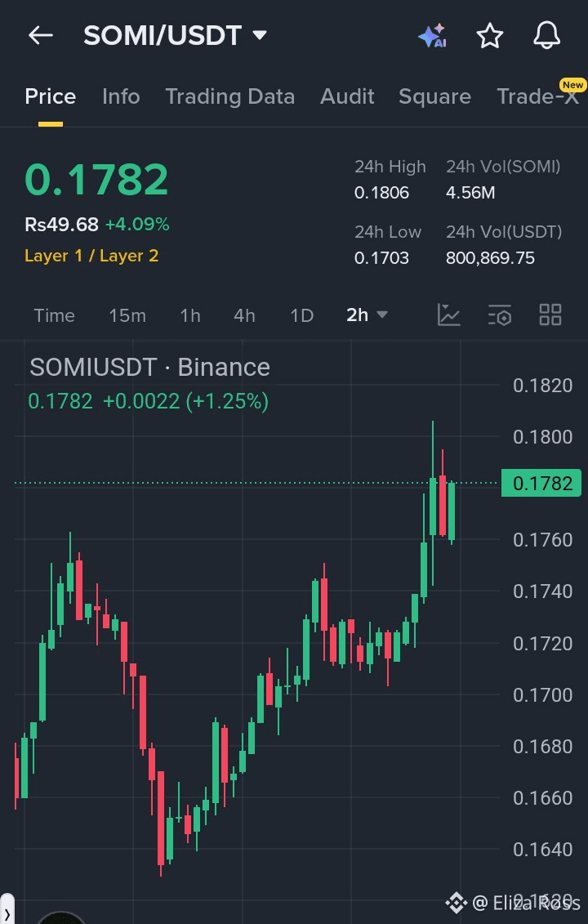Tap the large 0.1782 price
Viewport: 588px width, 924px height.
coord(96,179)
